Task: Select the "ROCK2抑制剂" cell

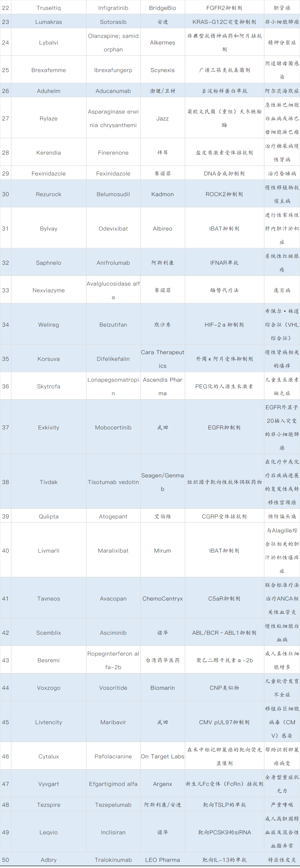Action: point(224,194)
